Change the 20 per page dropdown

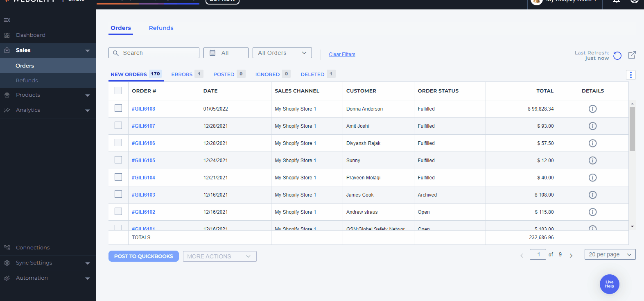pyautogui.click(x=610, y=254)
